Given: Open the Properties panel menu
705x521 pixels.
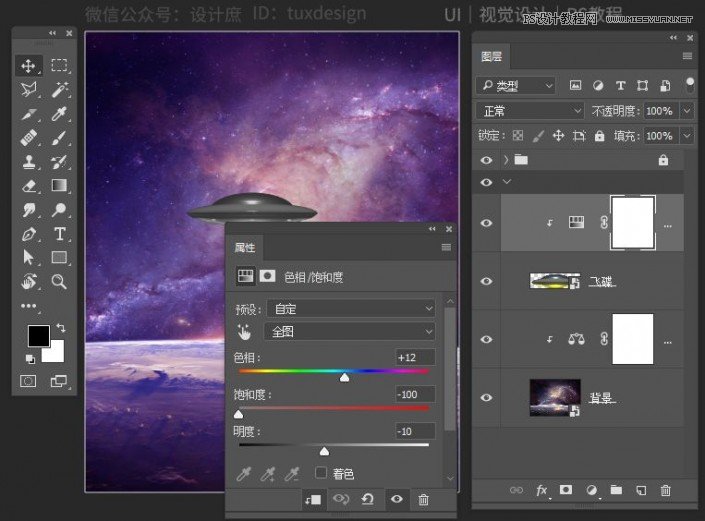Looking at the screenshot, I should pyautogui.click(x=446, y=247).
